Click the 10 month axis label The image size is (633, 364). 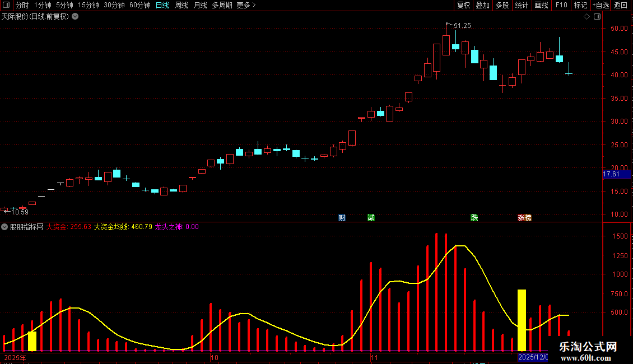click(215, 357)
